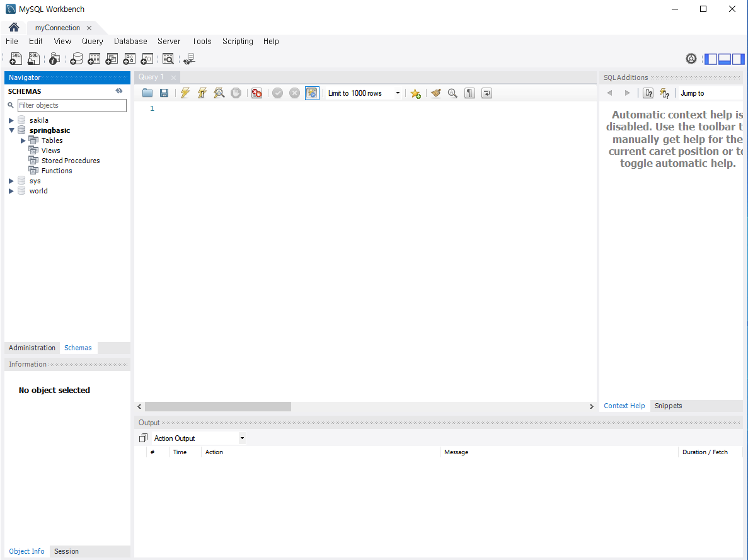The height and width of the screenshot is (560, 748).
Task: Toggle invisible characters display
Action: 470,93
